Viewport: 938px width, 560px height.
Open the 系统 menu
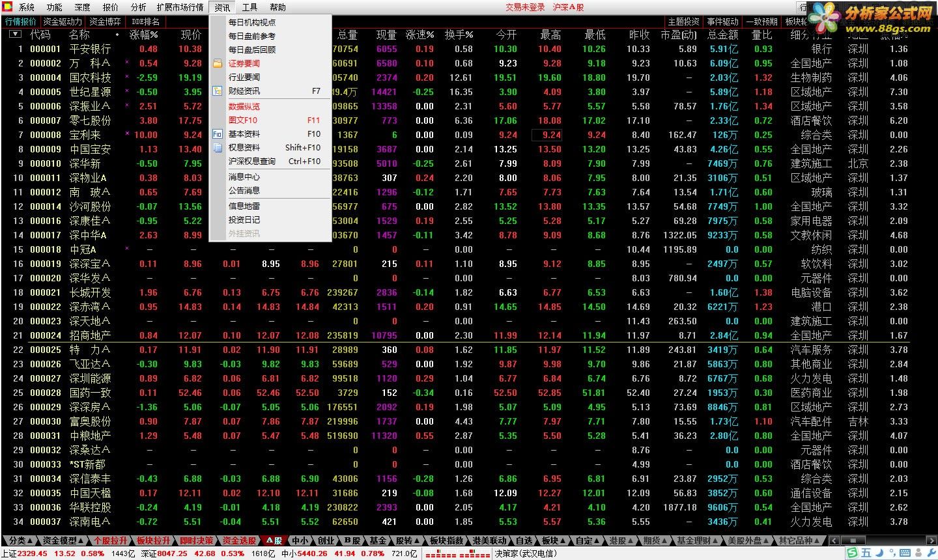[x=27, y=7]
